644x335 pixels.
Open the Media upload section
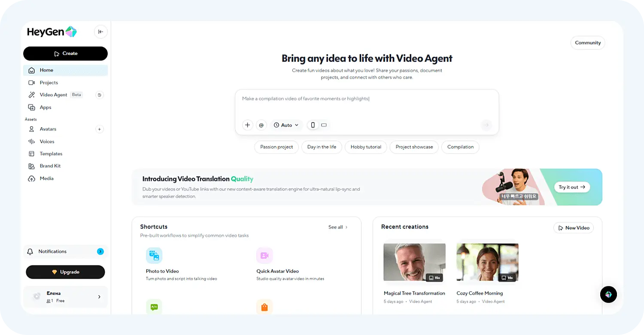click(46, 178)
